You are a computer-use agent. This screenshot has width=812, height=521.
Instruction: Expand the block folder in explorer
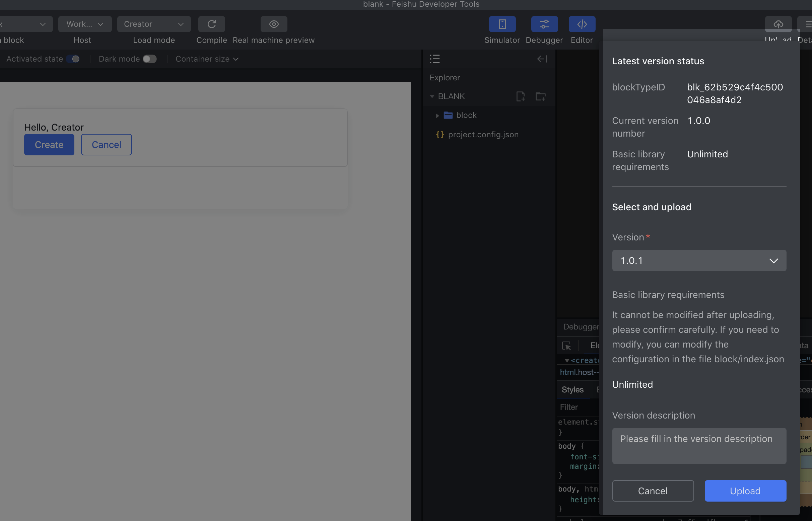437,116
